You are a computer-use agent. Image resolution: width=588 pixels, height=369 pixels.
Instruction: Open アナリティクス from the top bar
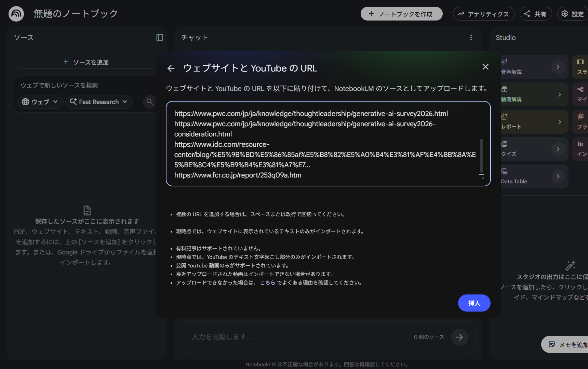coord(483,14)
